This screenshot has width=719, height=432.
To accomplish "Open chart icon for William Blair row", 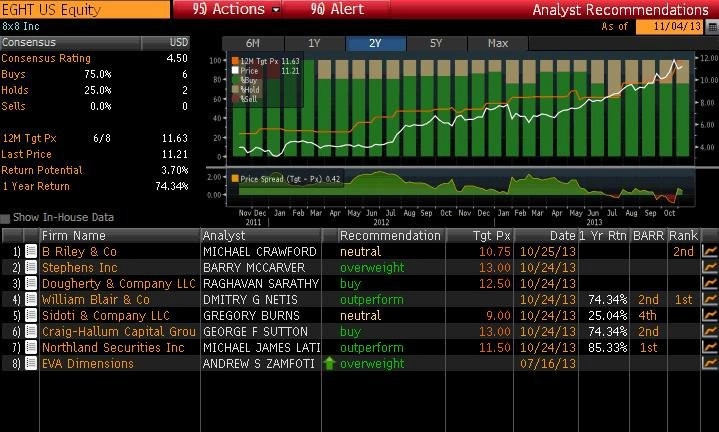I will [x=710, y=299].
